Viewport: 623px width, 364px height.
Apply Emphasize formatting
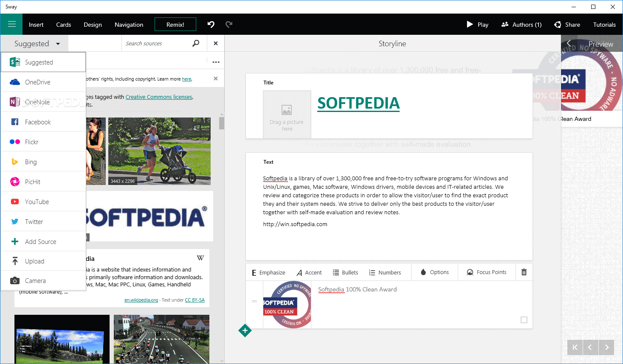[268, 272]
